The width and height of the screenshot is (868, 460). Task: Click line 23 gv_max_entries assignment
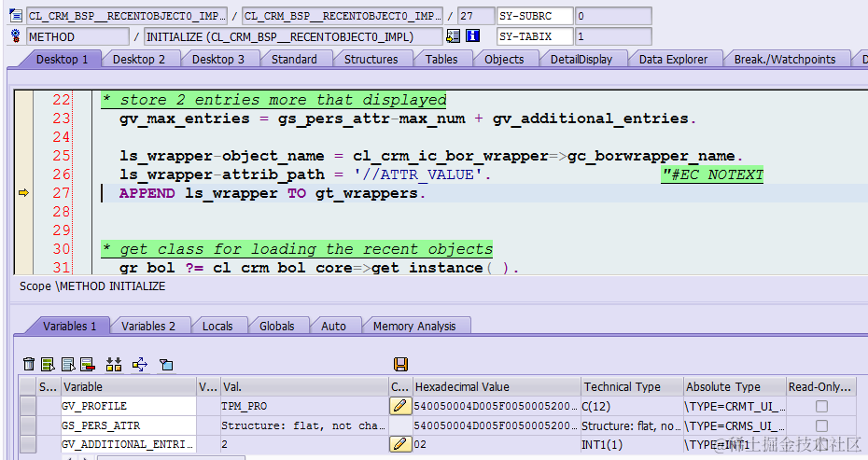click(x=407, y=118)
